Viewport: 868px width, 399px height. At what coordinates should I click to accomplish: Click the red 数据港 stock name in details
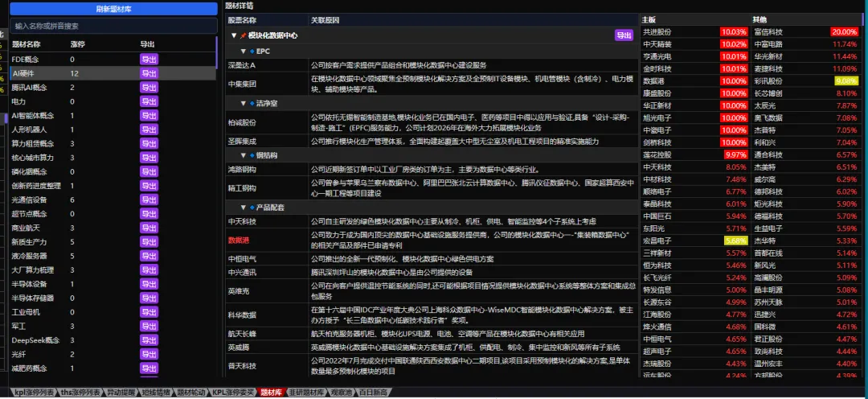[239, 240]
